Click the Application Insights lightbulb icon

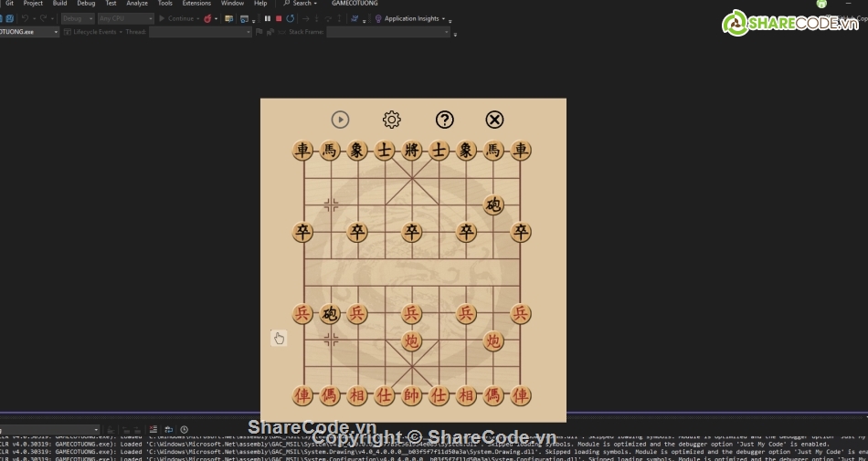coord(378,18)
